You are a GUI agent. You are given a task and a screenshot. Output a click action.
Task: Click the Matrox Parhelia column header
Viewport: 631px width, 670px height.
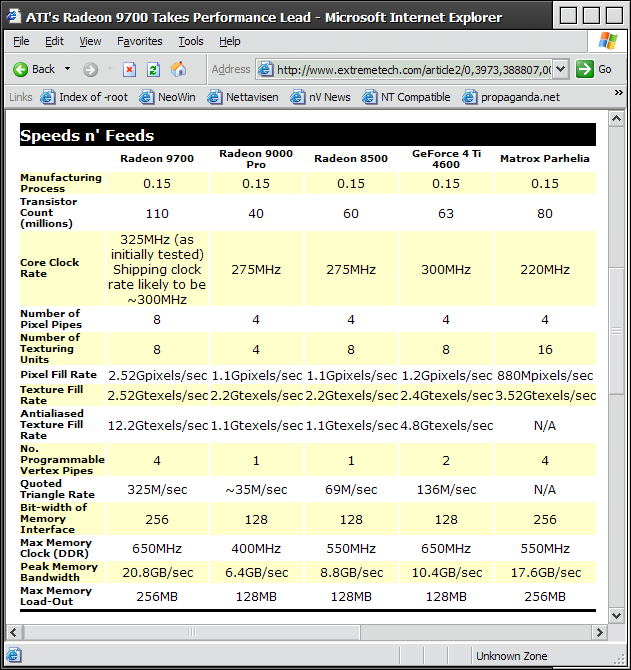pyautogui.click(x=545, y=159)
